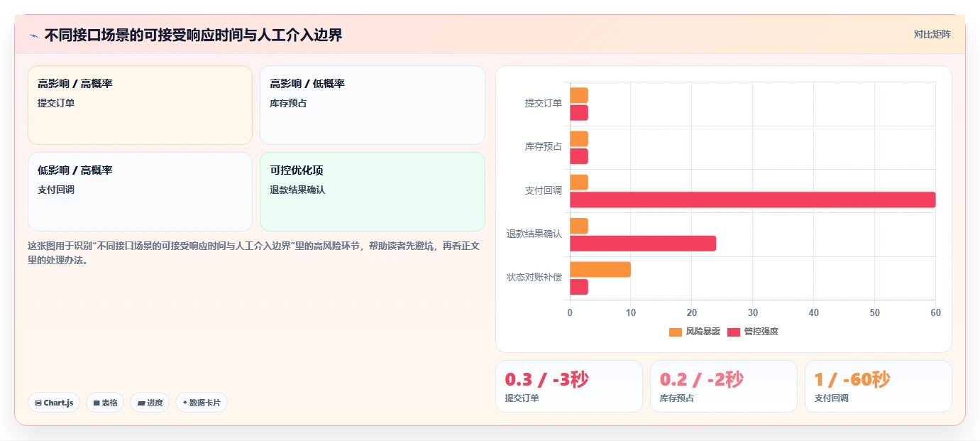Click the 对比矩阵 label in header
Viewport: 980px width, 441px height.
(932, 34)
